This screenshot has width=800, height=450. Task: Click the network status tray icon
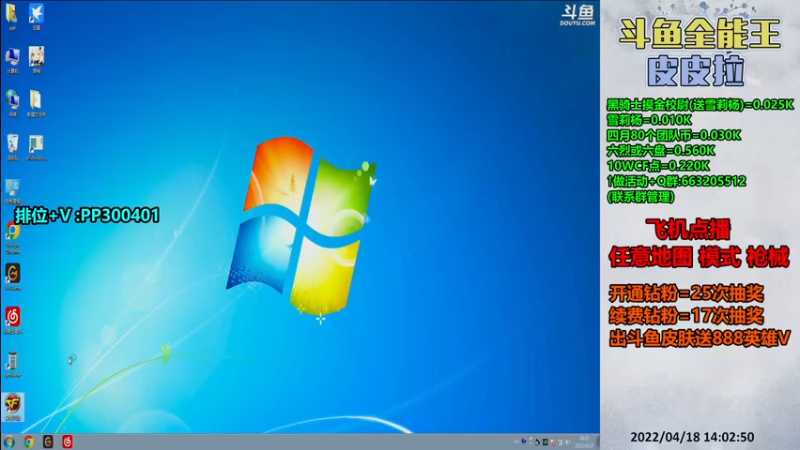(x=560, y=442)
